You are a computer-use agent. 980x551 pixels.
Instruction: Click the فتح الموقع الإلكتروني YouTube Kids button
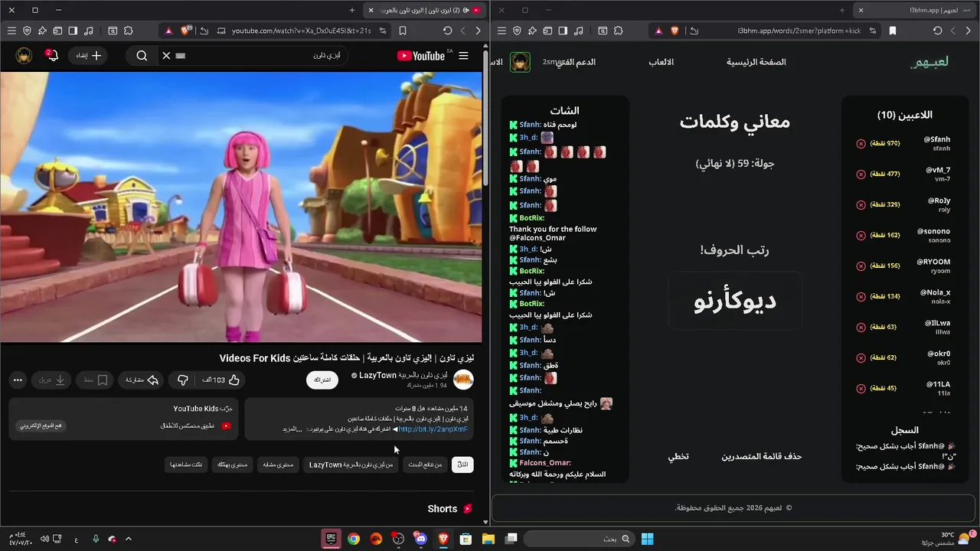pos(42,425)
